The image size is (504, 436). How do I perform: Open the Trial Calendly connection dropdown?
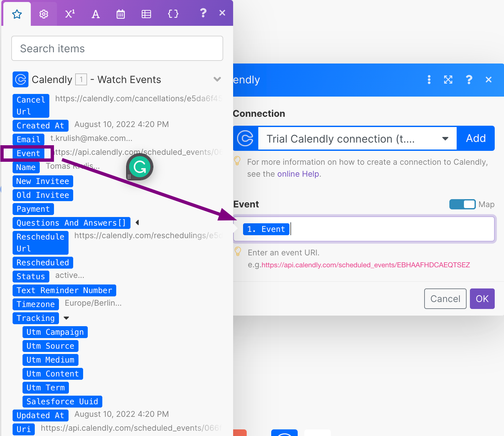click(x=358, y=139)
